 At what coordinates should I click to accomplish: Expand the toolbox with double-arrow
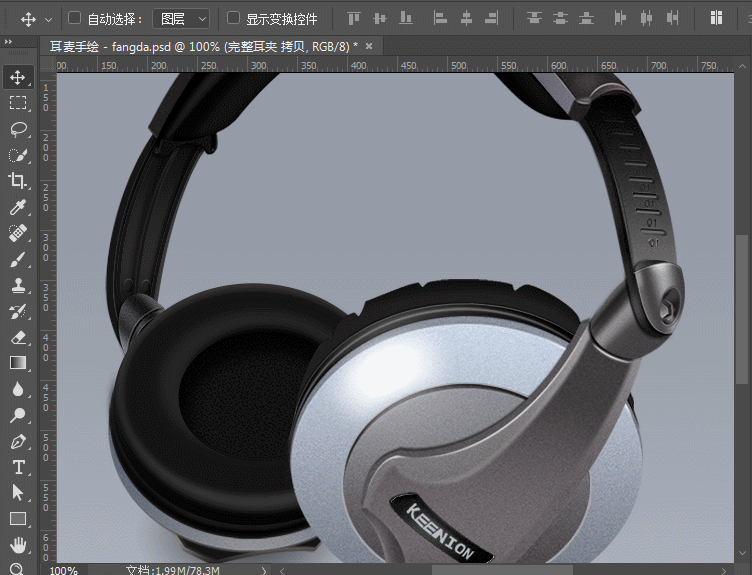coord(8,42)
